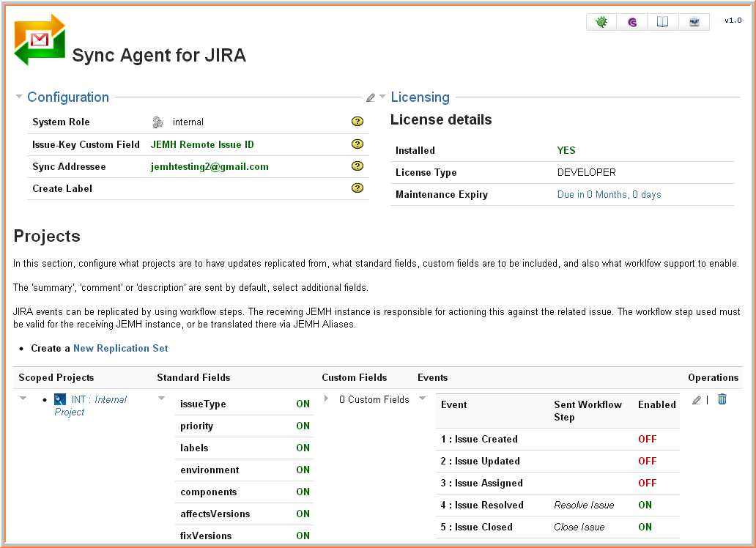Click the Sync Agent mail logo
This screenshot has height=548, width=756.
coord(40,40)
